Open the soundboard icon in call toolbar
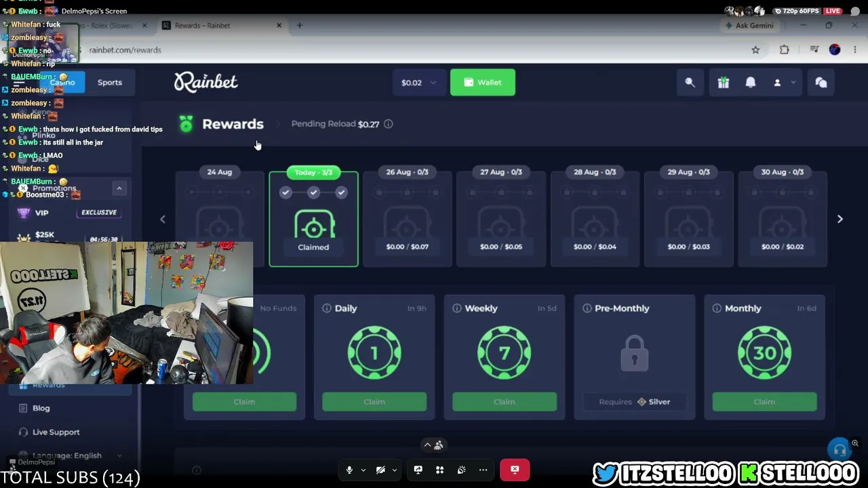 pyautogui.click(x=461, y=470)
